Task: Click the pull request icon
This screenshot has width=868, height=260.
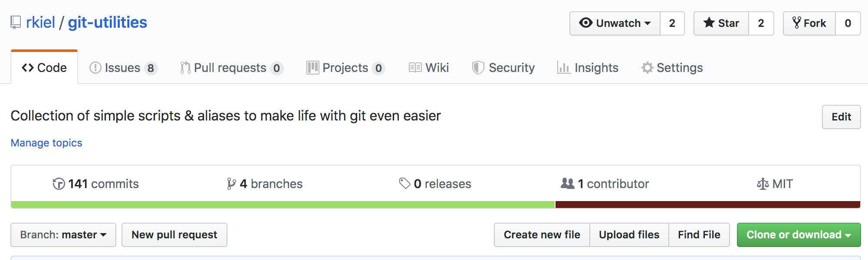Action: click(185, 68)
